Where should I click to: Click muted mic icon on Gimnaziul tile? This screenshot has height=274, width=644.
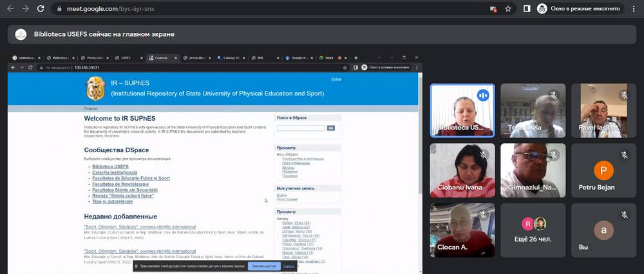554,155
